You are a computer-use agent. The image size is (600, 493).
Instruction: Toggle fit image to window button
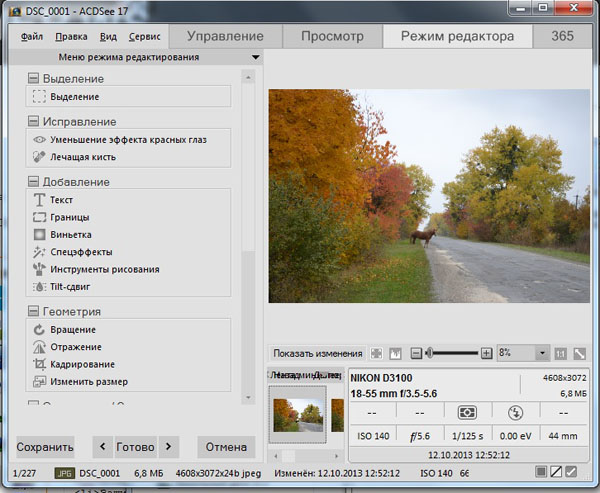point(579,353)
